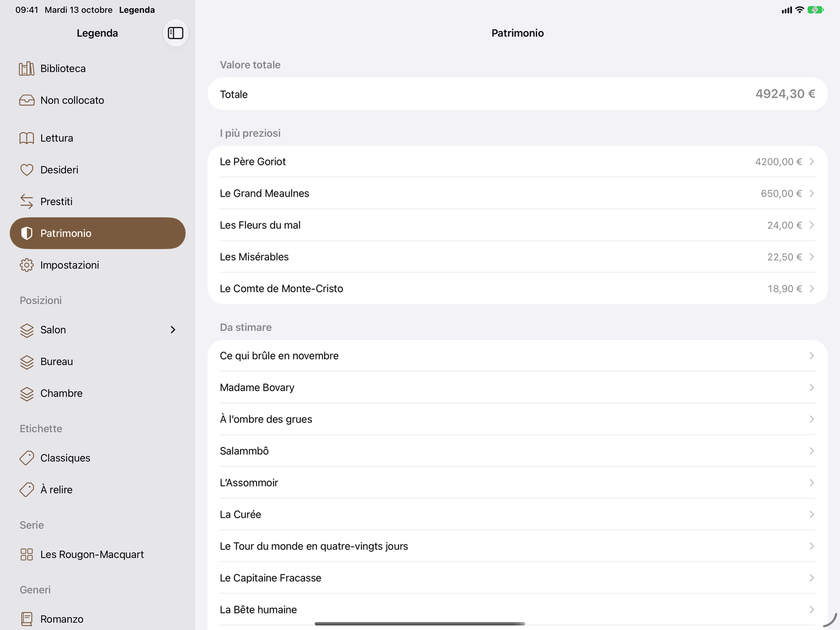Click the Legenda sidebar title
This screenshot has width=840, height=630.
click(x=97, y=33)
